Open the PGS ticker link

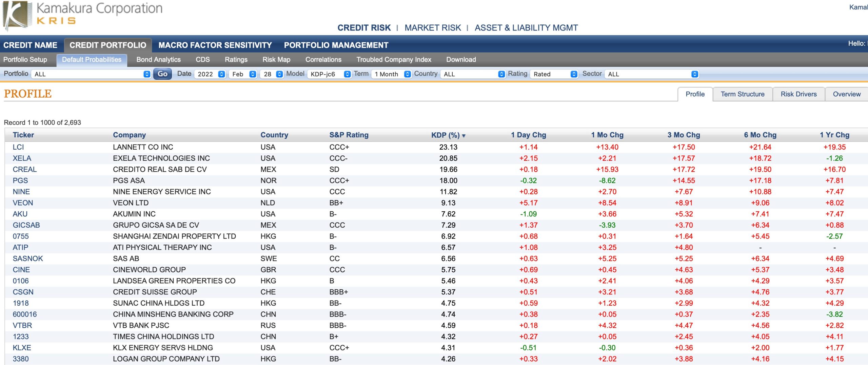tap(20, 181)
